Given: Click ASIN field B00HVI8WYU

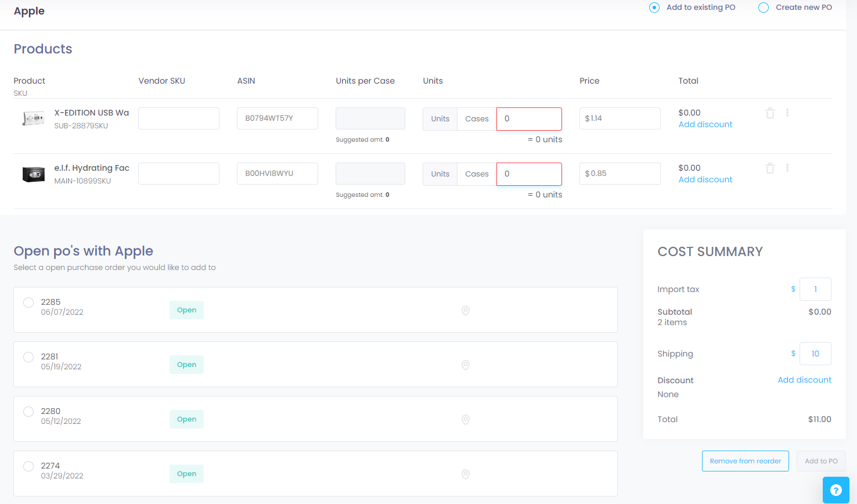Looking at the screenshot, I should point(278,174).
